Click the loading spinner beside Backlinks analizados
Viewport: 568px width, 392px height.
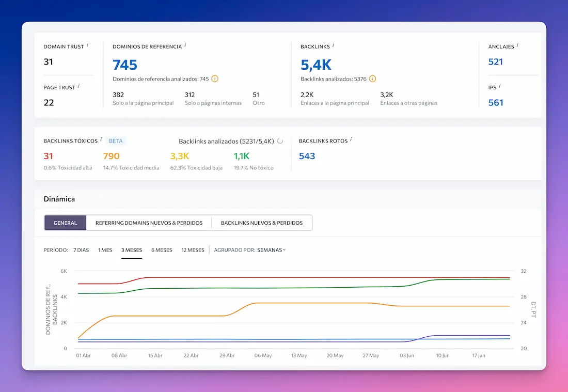[x=280, y=141]
